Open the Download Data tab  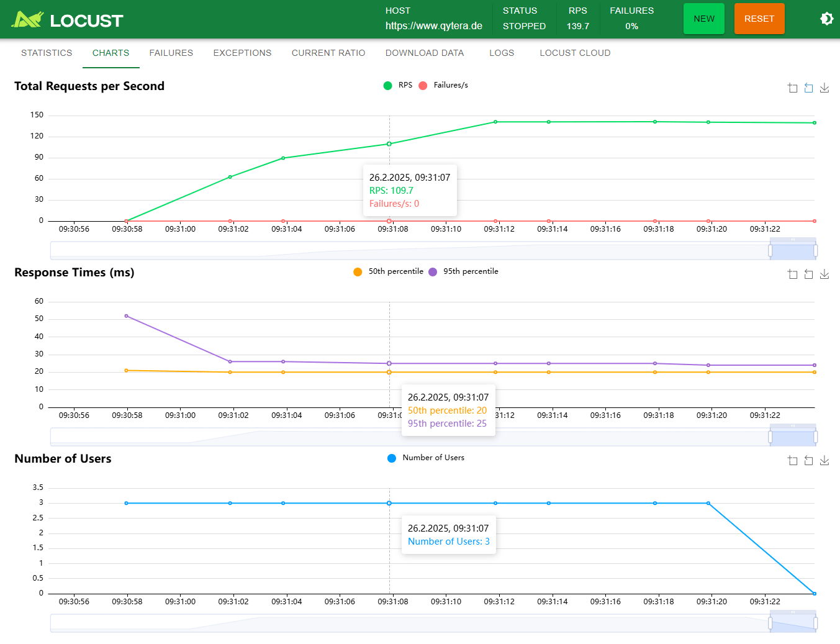425,53
